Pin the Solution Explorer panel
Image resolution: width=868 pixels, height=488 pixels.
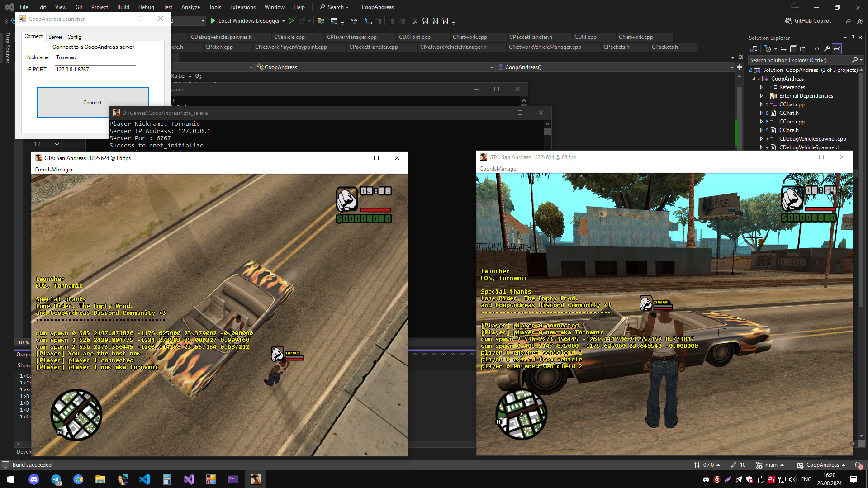point(853,38)
